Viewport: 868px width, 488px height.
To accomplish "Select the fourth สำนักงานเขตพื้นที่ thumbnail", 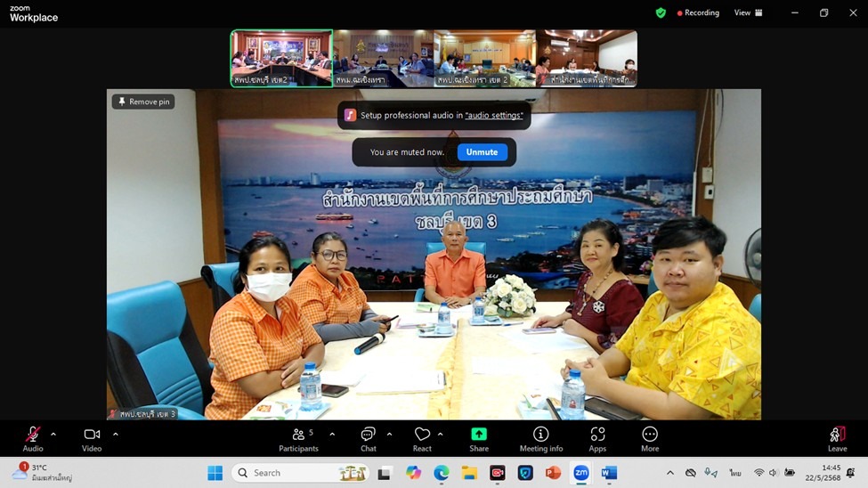I will click(x=587, y=58).
